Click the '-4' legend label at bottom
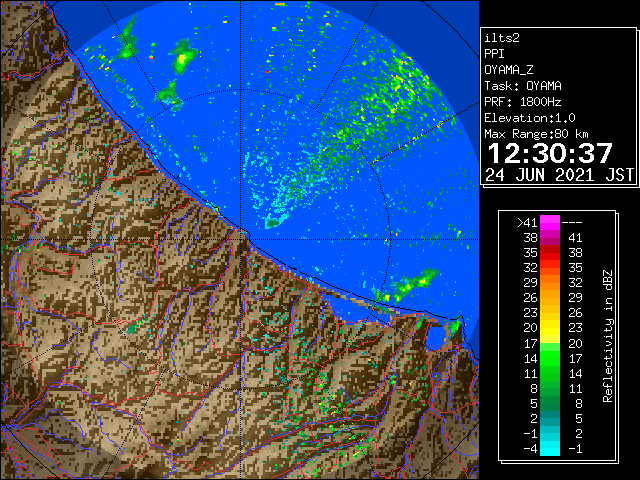The height and width of the screenshot is (480, 640). pos(530,449)
